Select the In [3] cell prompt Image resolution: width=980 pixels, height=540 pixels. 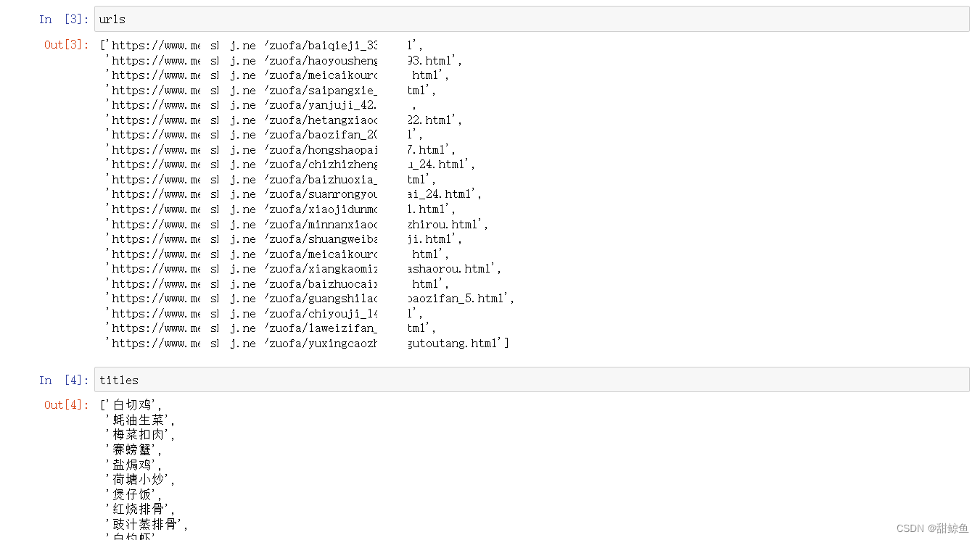pos(64,19)
